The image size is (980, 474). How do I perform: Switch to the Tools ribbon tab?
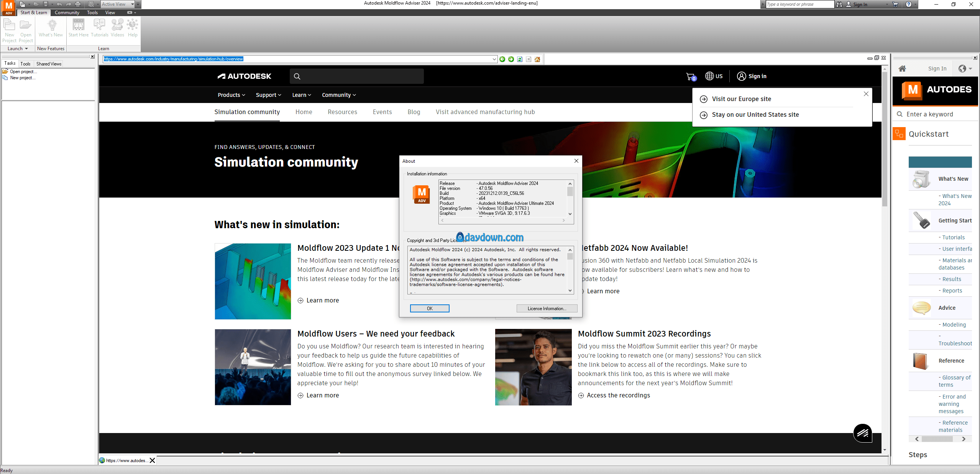pos(92,13)
